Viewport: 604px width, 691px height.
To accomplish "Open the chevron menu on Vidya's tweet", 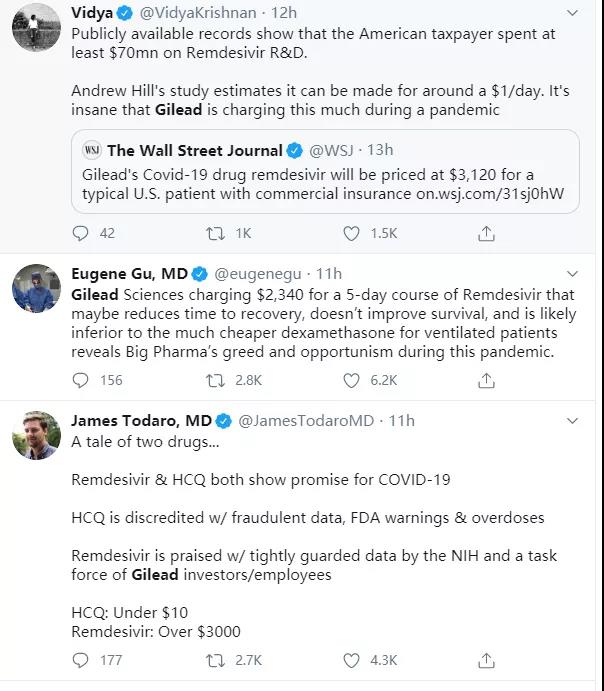I will point(572,13).
